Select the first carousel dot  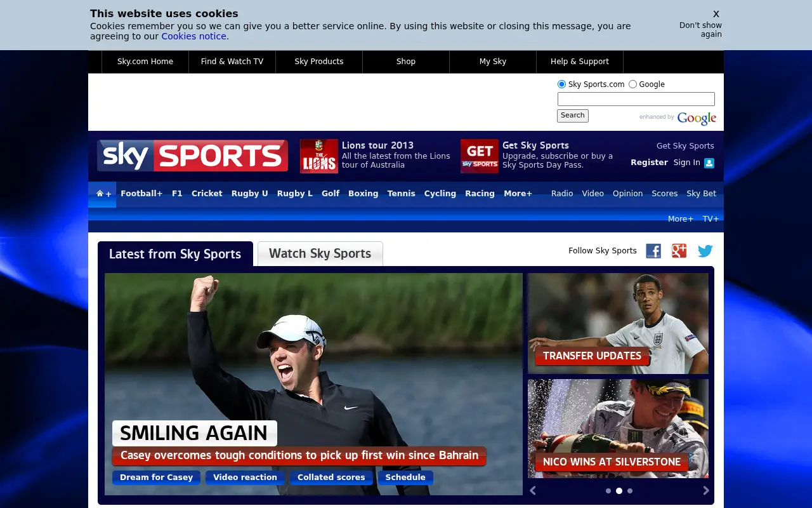(608, 491)
